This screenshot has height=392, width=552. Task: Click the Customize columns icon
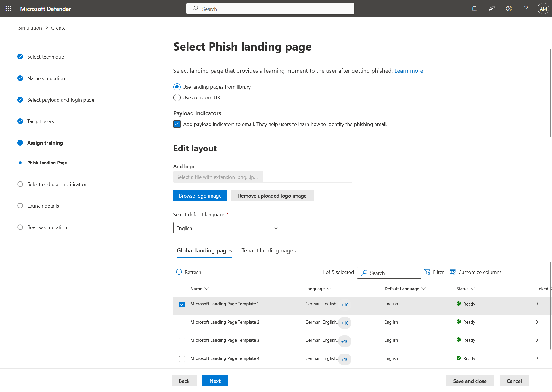click(x=453, y=272)
